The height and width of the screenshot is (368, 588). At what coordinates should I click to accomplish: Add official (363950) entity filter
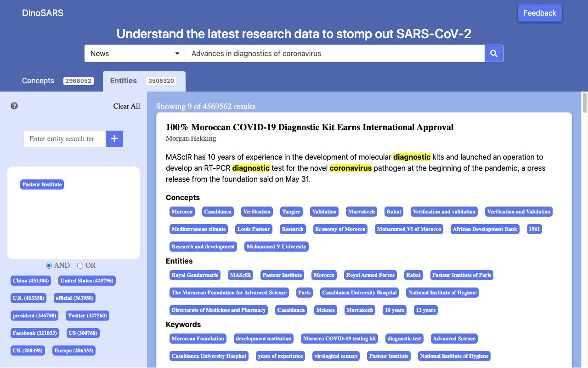coord(74,298)
